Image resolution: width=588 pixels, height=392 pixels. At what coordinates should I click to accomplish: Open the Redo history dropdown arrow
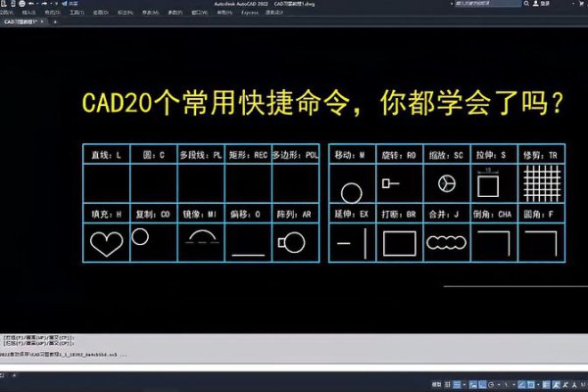pos(51,4)
